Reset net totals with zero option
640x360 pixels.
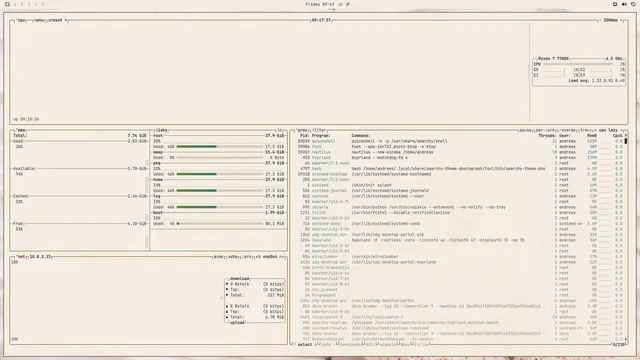[x=247, y=257]
